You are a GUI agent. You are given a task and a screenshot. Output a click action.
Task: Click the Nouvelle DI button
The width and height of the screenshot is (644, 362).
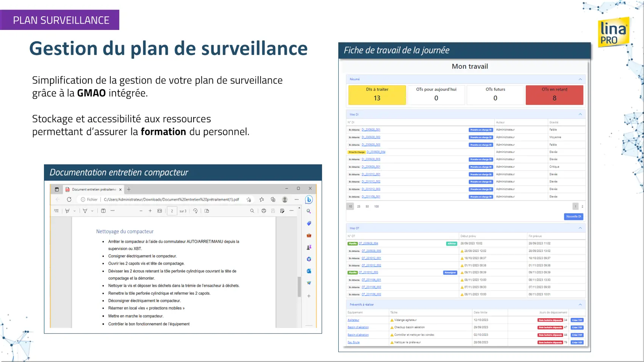coord(574,217)
